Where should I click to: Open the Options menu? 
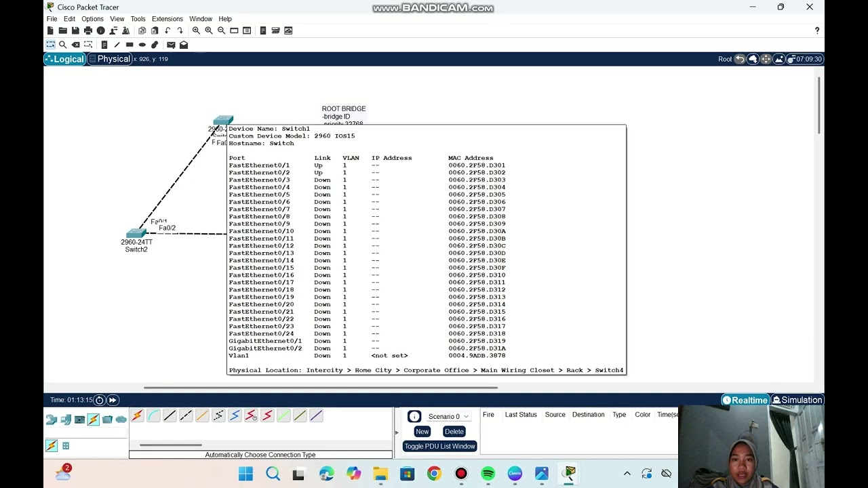coord(92,19)
